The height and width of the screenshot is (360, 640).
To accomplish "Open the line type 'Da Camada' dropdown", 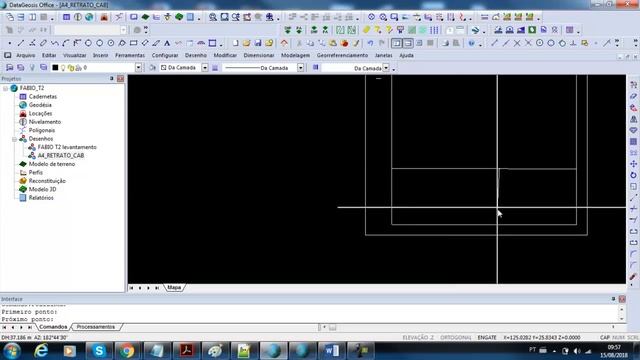I will (x=300, y=67).
